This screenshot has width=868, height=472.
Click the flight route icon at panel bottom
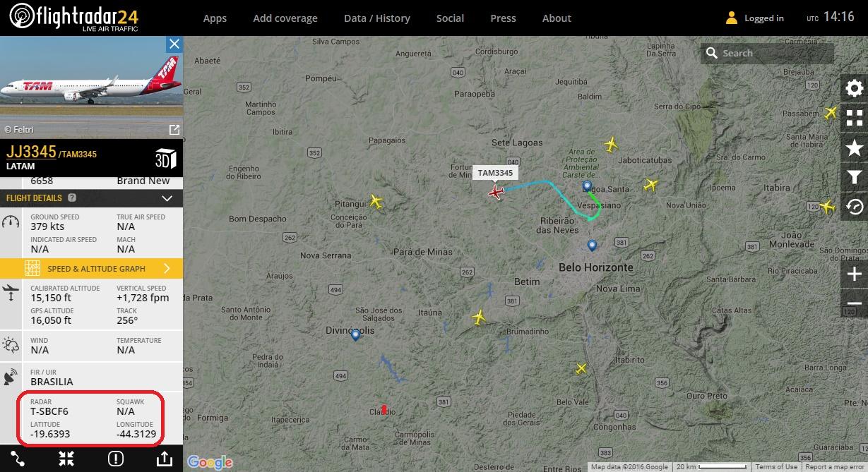18,459
